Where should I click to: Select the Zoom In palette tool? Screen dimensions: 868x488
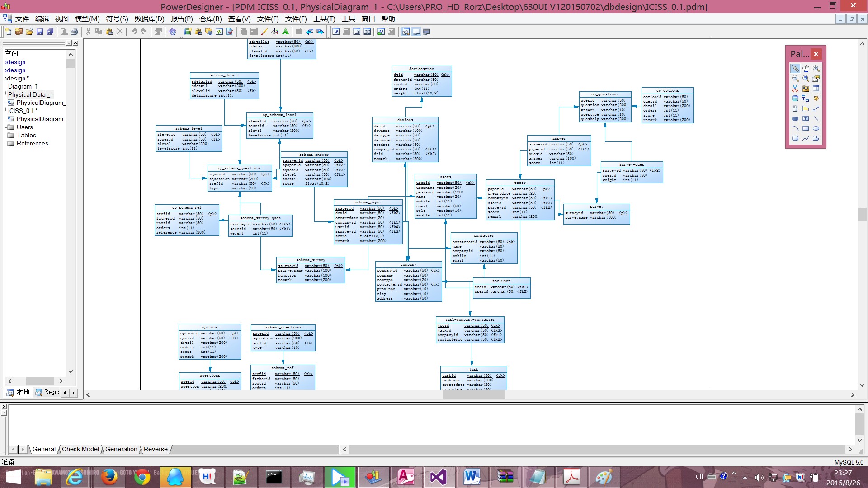click(x=816, y=69)
